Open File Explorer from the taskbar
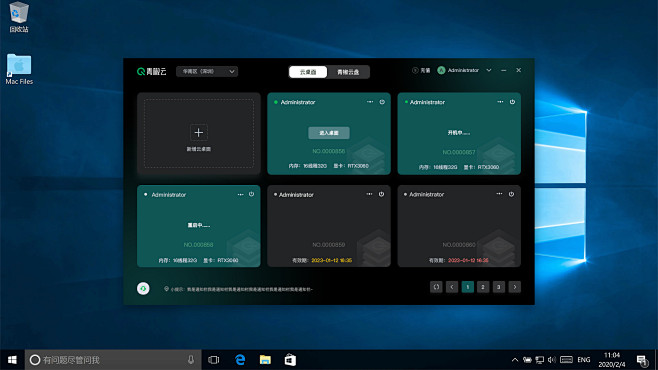Image resolution: width=658 pixels, height=370 pixels. 265,360
